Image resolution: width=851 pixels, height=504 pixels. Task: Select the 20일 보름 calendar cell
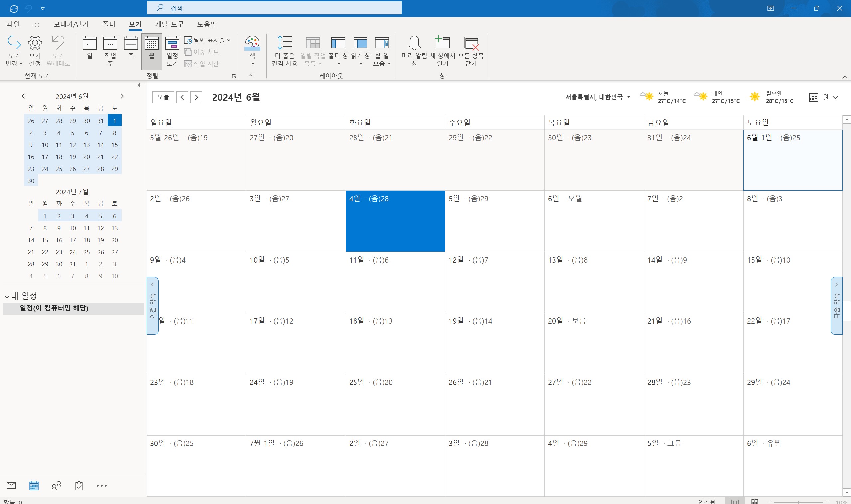pos(594,343)
